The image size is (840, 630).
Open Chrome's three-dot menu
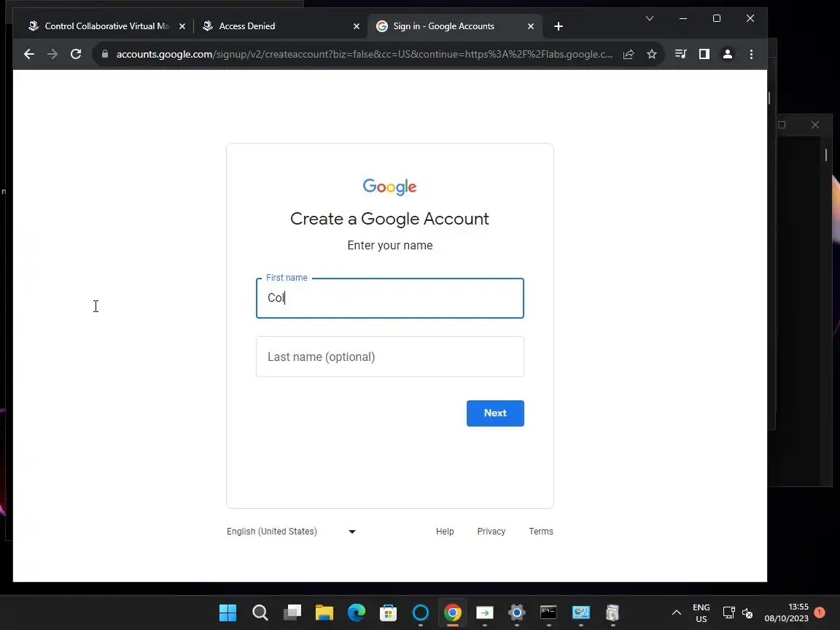(x=751, y=54)
